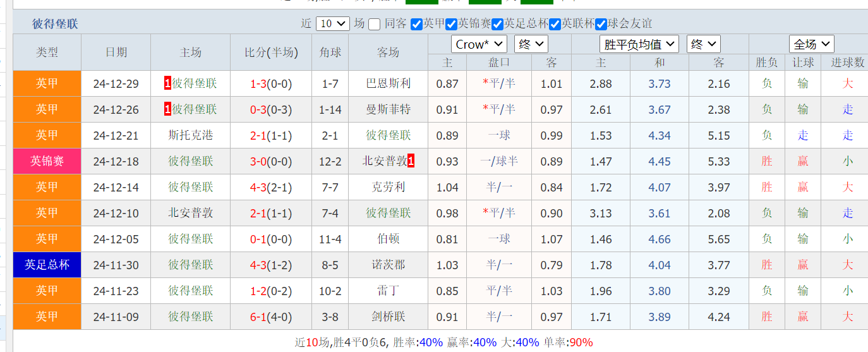868x352 pixels.
Task: Uncheck the 英甲 filter checkbox
Action: (416, 24)
